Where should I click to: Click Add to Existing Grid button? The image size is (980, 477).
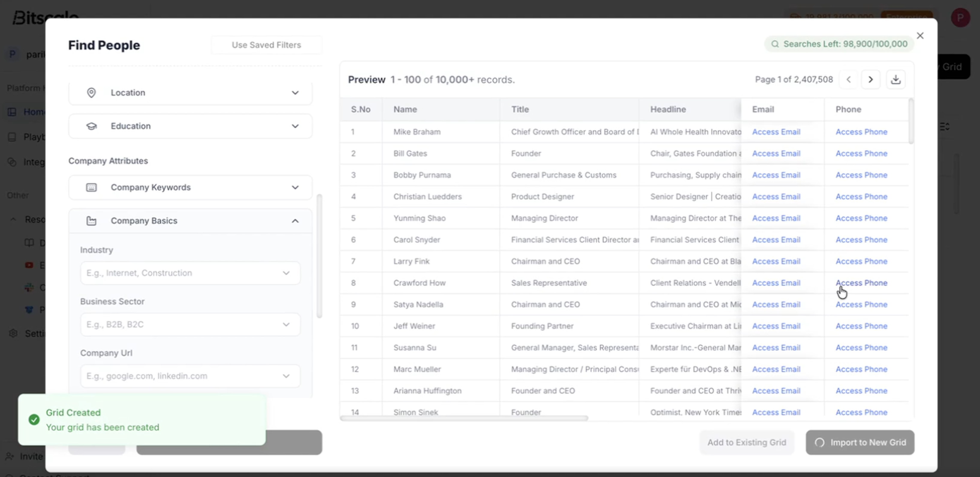[747, 442]
